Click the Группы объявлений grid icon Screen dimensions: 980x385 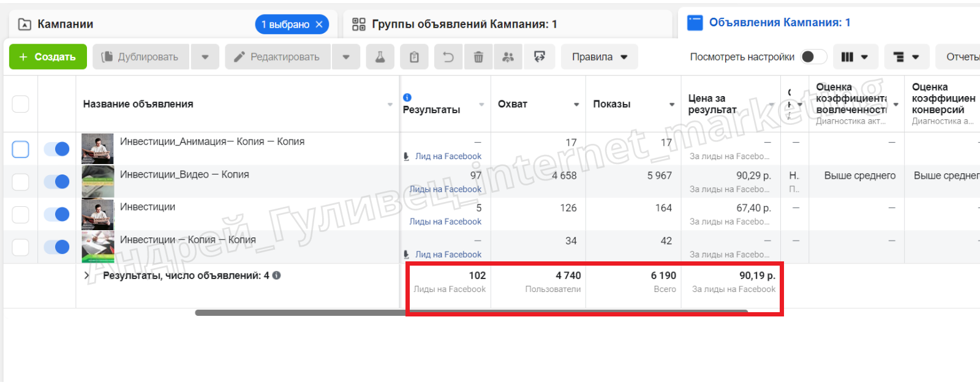pos(359,24)
